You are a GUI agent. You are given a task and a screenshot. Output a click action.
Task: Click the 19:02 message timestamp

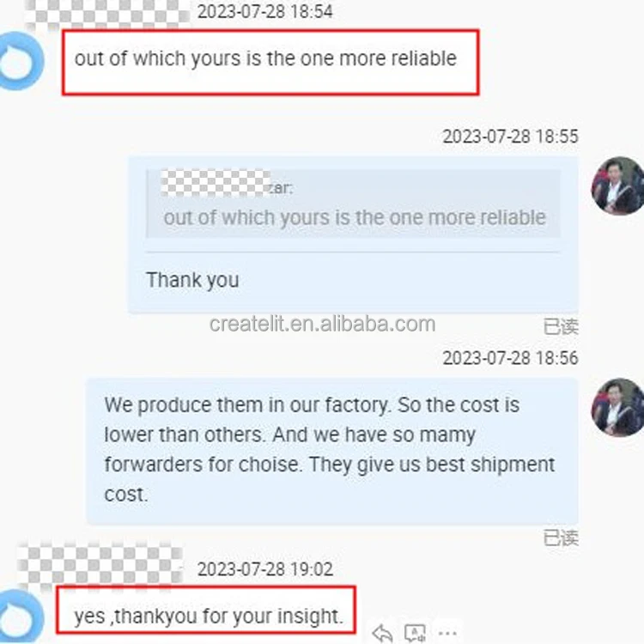coord(265,569)
